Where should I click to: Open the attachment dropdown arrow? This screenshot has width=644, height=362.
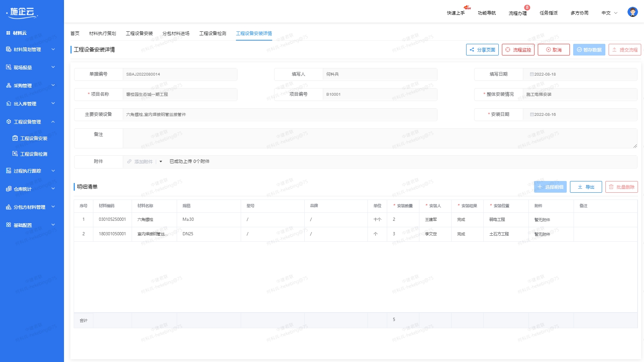click(x=161, y=162)
